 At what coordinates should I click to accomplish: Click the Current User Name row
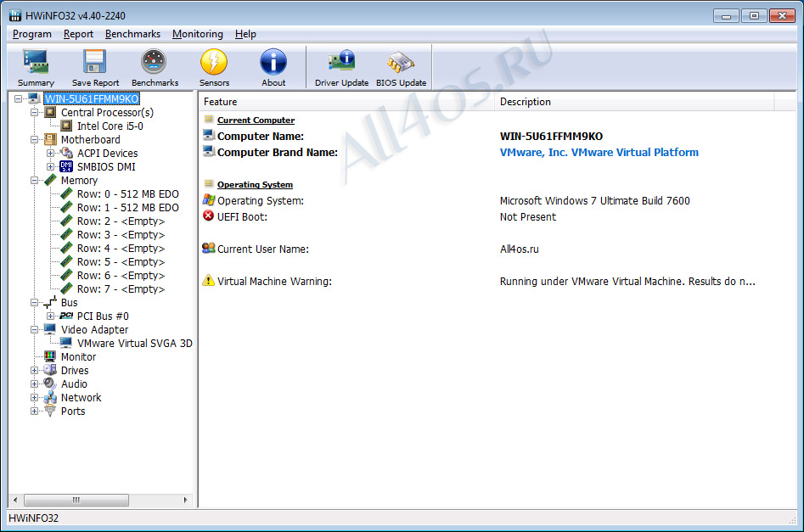pyautogui.click(x=498, y=249)
